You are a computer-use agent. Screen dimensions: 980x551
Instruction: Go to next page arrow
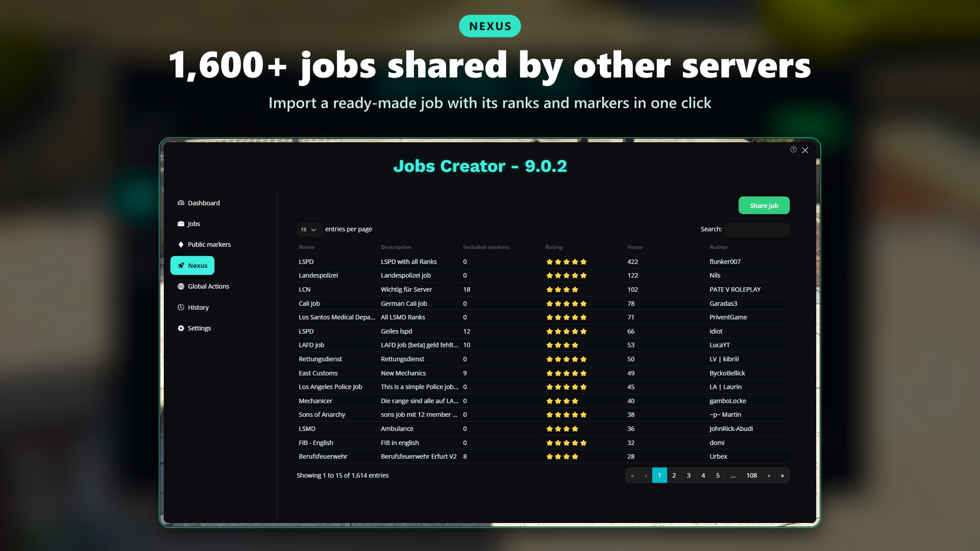click(769, 475)
